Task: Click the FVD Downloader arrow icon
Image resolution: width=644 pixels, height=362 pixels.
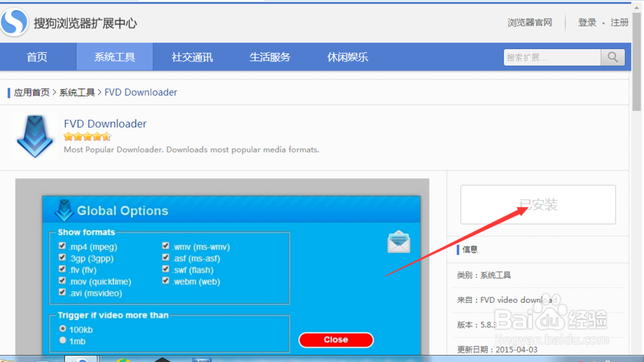Action: point(35,137)
